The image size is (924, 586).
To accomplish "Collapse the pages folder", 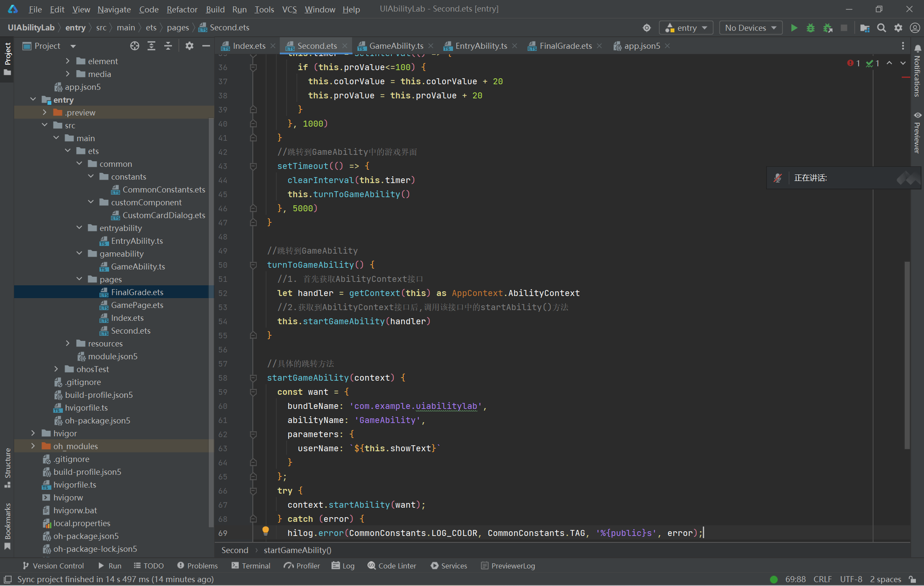I will 79,279.
